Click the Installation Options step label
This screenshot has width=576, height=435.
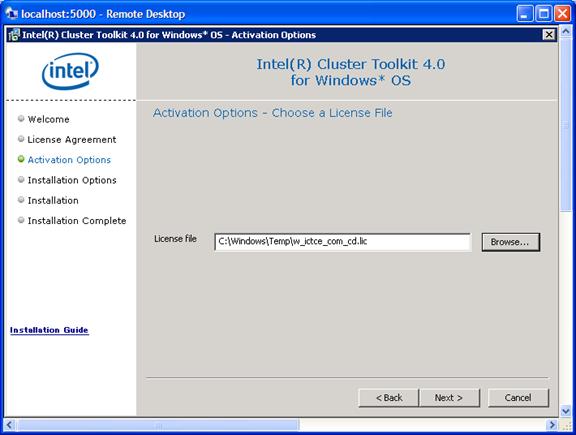72,180
